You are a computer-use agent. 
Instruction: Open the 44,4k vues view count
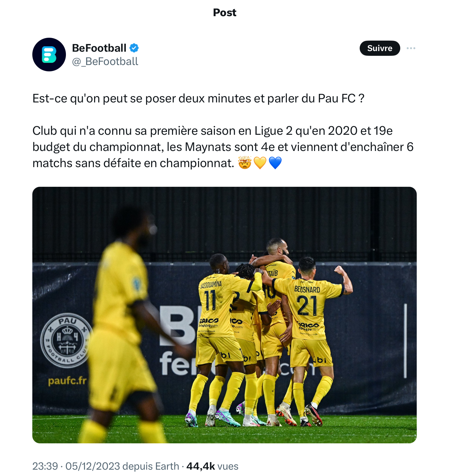(x=212, y=466)
